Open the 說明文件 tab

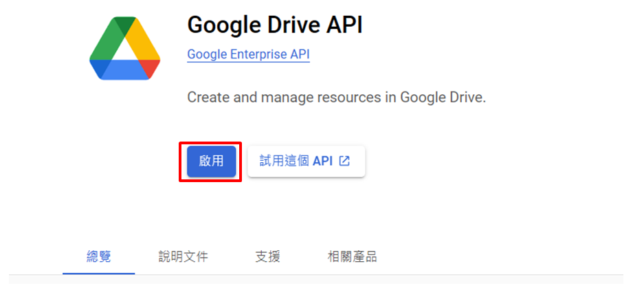pos(183,257)
